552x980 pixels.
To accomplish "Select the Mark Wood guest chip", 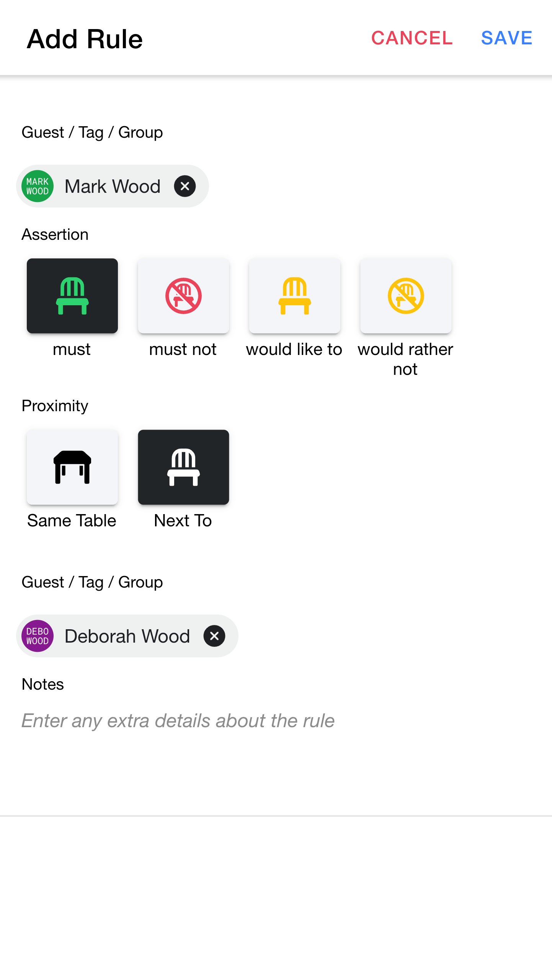I will point(113,186).
